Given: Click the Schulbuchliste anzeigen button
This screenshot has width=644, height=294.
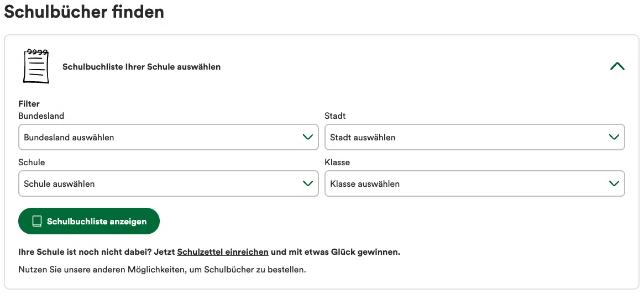Looking at the screenshot, I should point(88,221).
